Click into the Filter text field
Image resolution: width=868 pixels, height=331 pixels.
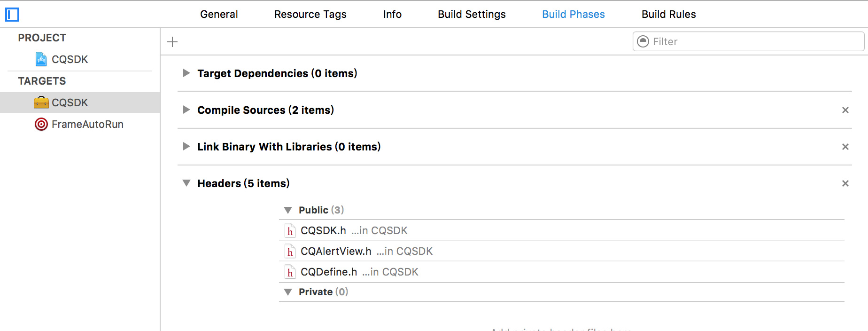tap(752, 41)
